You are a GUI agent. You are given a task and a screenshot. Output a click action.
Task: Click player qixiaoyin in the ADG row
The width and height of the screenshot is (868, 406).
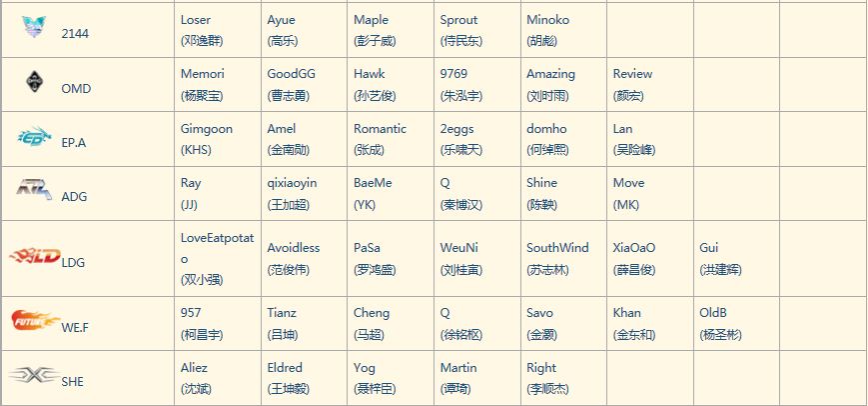[x=292, y=183]
